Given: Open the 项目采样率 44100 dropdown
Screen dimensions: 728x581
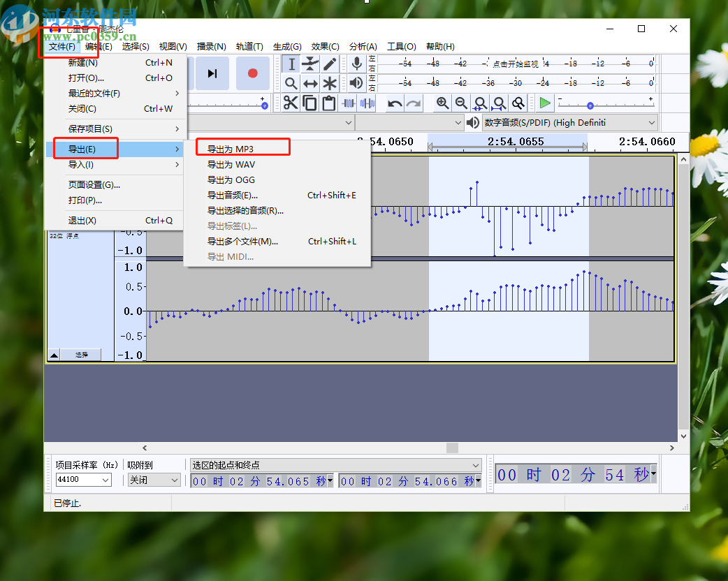Looking at the screenshot, I should [x=84, y=480].
